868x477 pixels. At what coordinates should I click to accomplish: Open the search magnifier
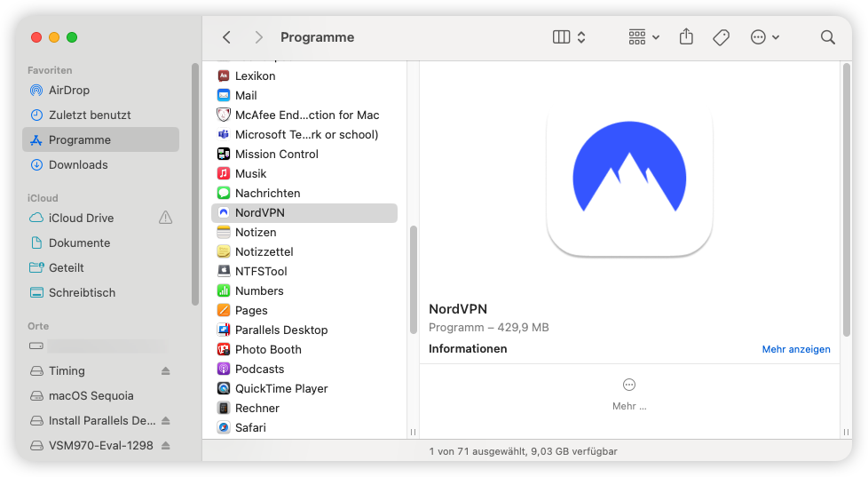pyautogui.click(x=827, y=37)
